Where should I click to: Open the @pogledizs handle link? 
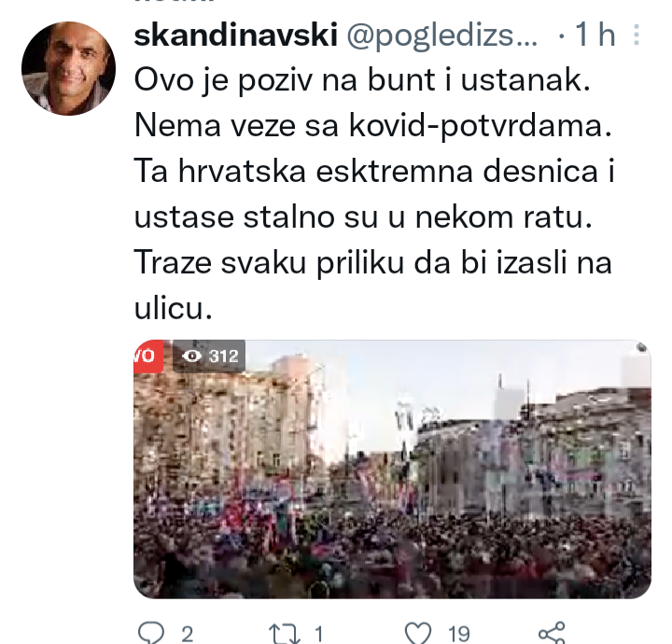click(x=441, y=35)
